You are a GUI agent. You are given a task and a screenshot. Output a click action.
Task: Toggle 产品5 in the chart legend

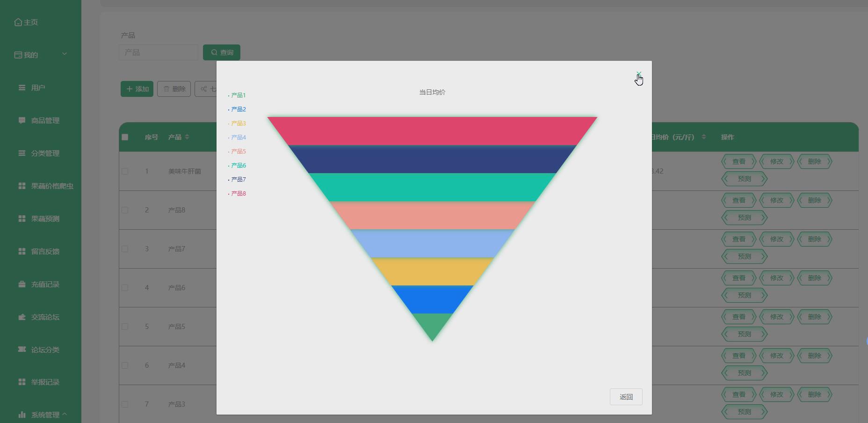tap(237, 151)
